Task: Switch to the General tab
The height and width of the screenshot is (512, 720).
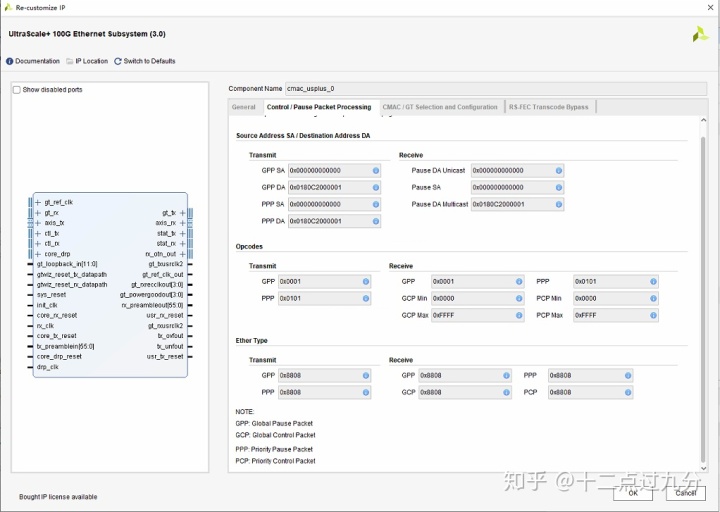Action: [x=243, y=107]
